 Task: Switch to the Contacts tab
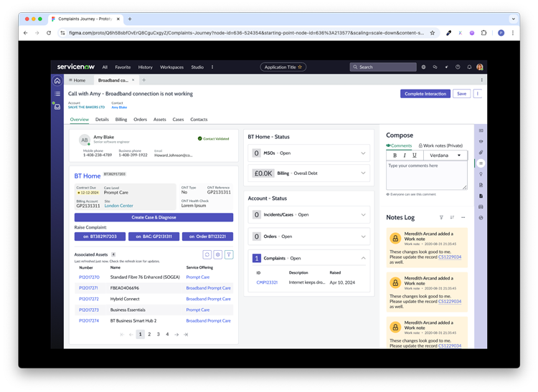tap(199, 119)
